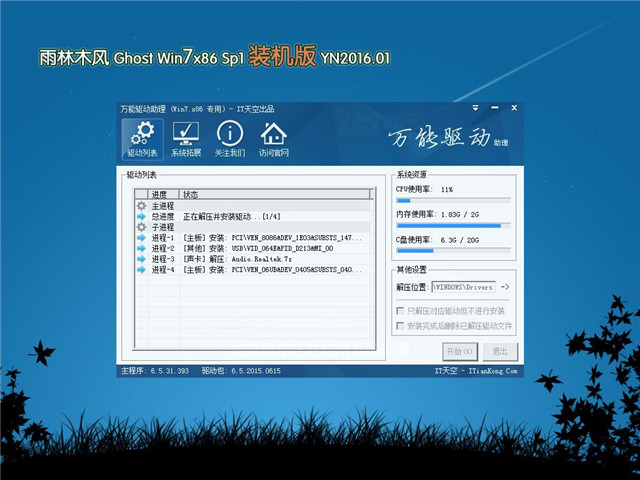Click the CPU使用率 11% value
This screenshot has width=640, height=480.
pyautogui.click(x=447, y=189)
